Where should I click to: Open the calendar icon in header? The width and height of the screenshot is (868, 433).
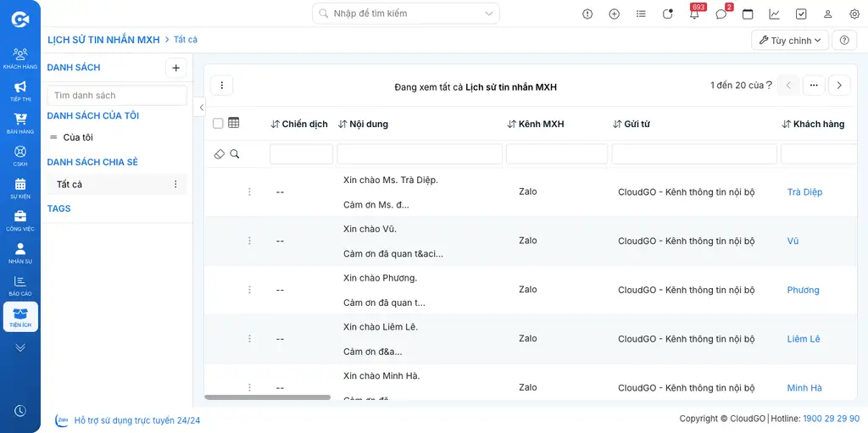(748, 14)
